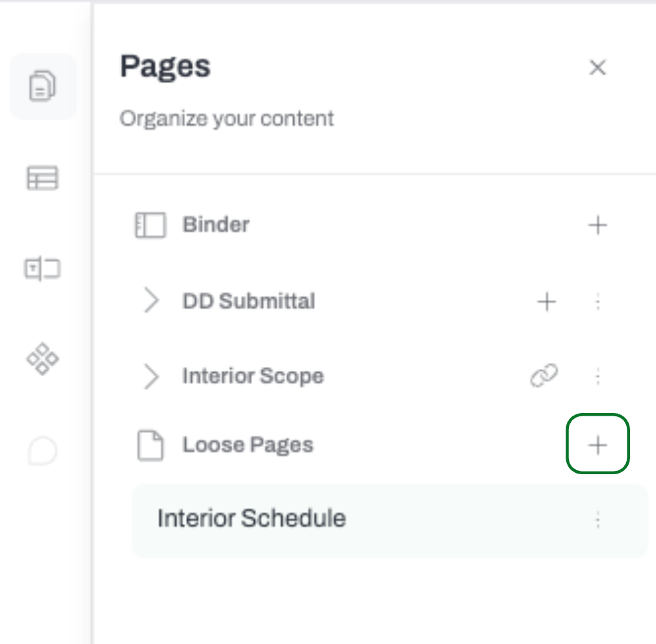Expand the DD Submittal section
The image size is (656, 644).
(x=151, y=301)
